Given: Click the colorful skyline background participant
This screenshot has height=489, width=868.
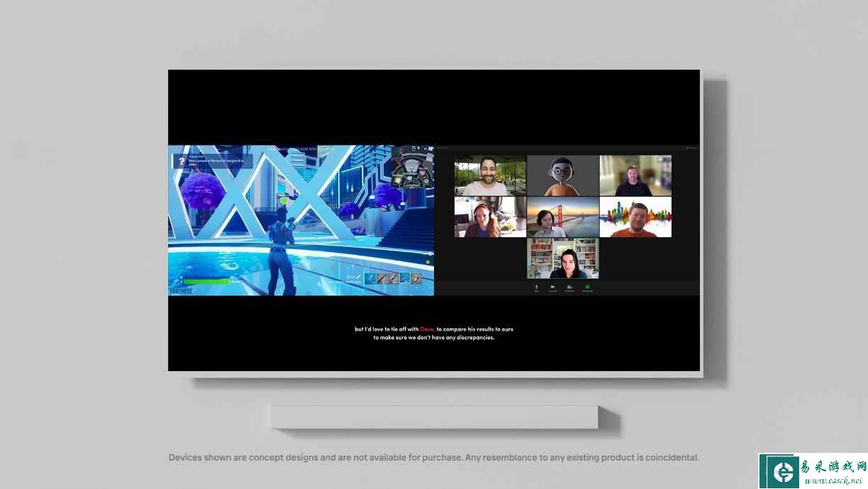Looking at the screenshot, I should click(635, 217).
